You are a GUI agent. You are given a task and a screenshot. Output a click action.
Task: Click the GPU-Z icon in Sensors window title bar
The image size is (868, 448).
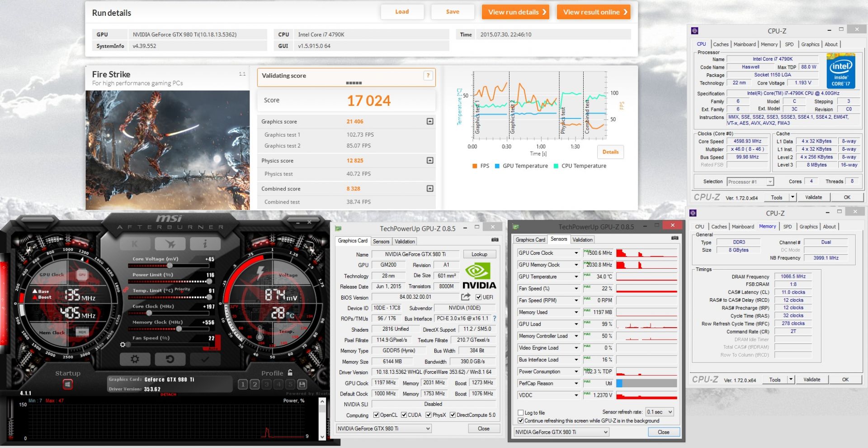[x=516, y=226]
